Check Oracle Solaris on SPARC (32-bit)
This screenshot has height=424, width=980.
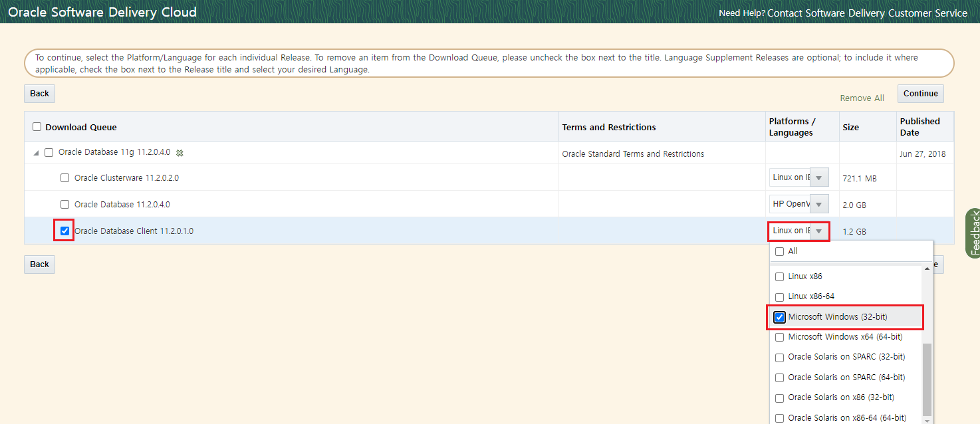click(x=779, y=357)
